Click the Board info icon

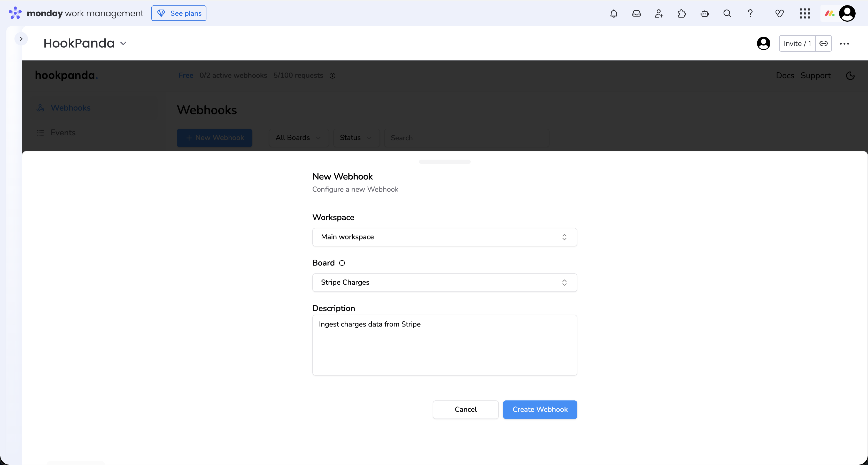[x=342, y=263]
